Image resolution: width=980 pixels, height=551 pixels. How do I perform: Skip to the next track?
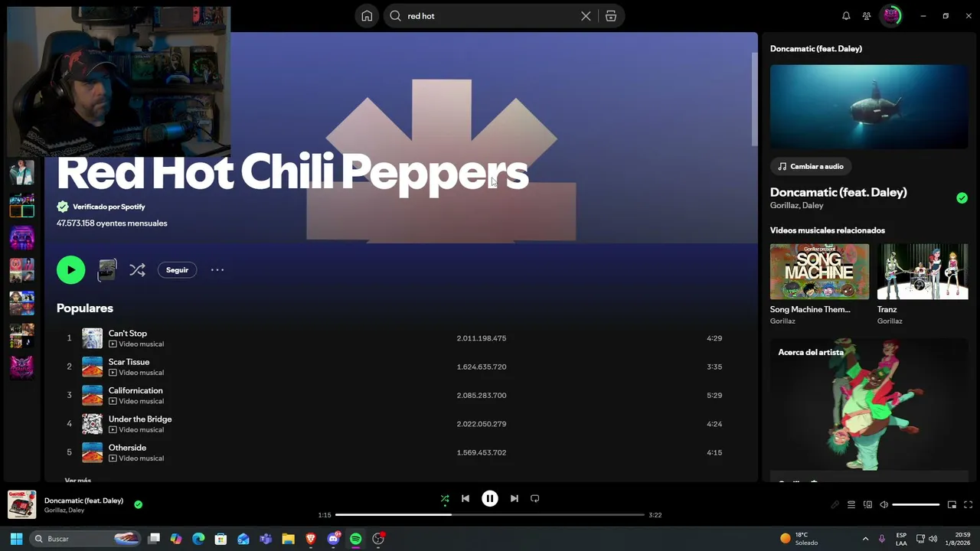point(514,498)
